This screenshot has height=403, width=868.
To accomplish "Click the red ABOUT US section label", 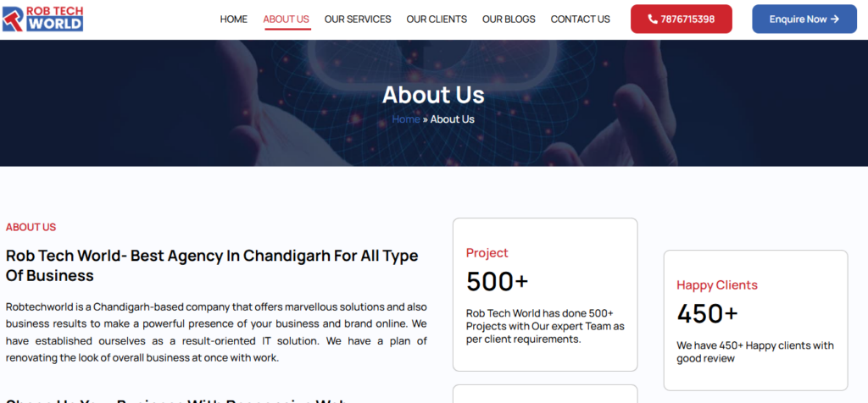I will coord(31,227).
